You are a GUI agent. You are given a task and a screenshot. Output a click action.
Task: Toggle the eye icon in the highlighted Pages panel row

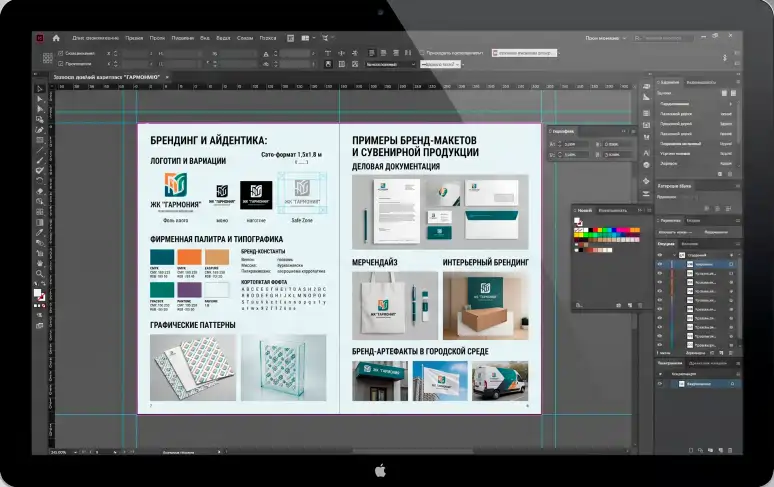[659, 384]
